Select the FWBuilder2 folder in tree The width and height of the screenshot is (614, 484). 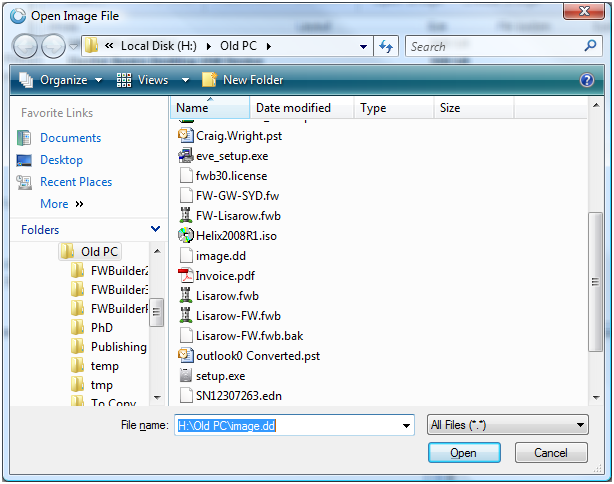click(119, 270)
